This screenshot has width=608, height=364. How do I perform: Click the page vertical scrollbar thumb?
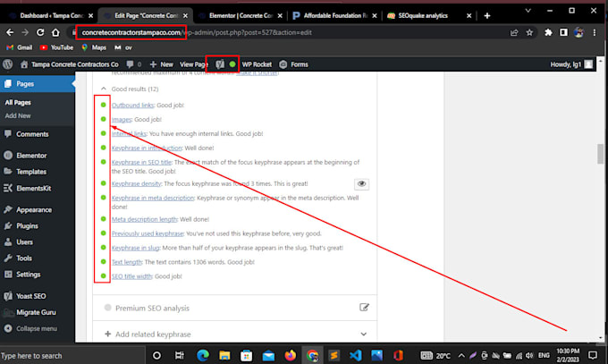point(600,154)
